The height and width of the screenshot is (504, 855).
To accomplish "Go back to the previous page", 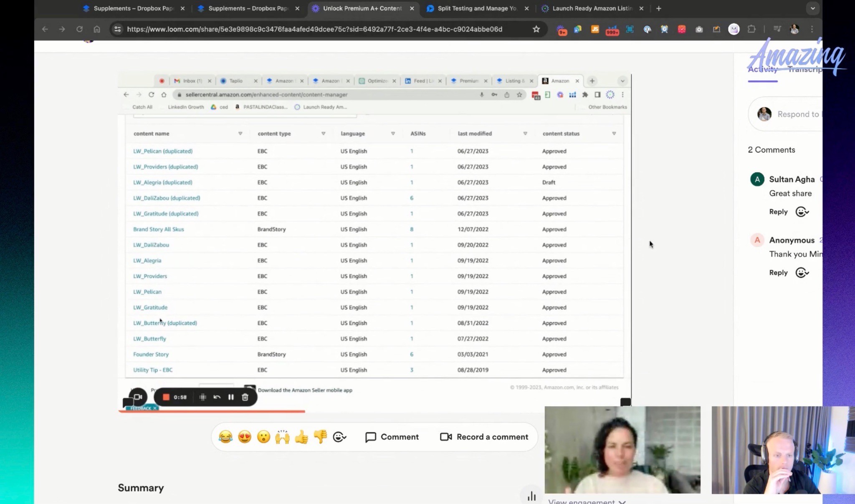I will pyautogui.click(x=45, y=29).
